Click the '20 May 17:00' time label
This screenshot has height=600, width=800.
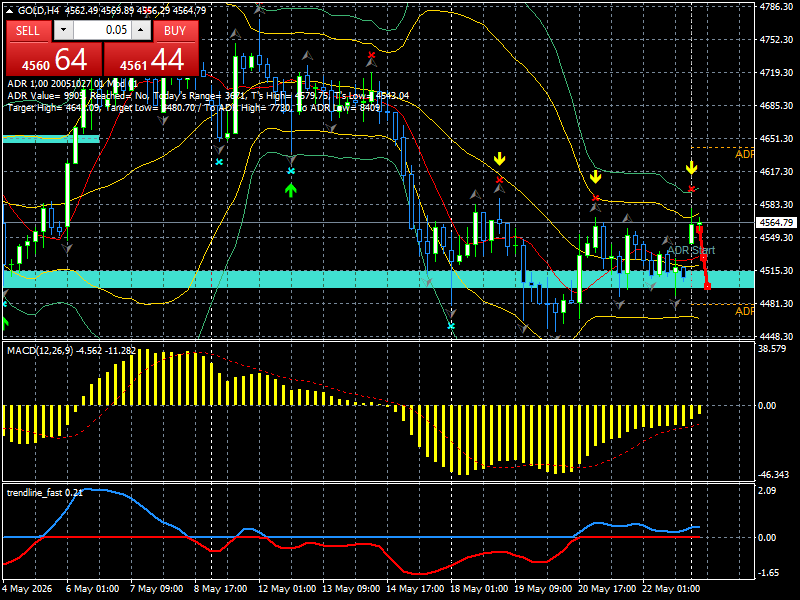click(607, 588)
